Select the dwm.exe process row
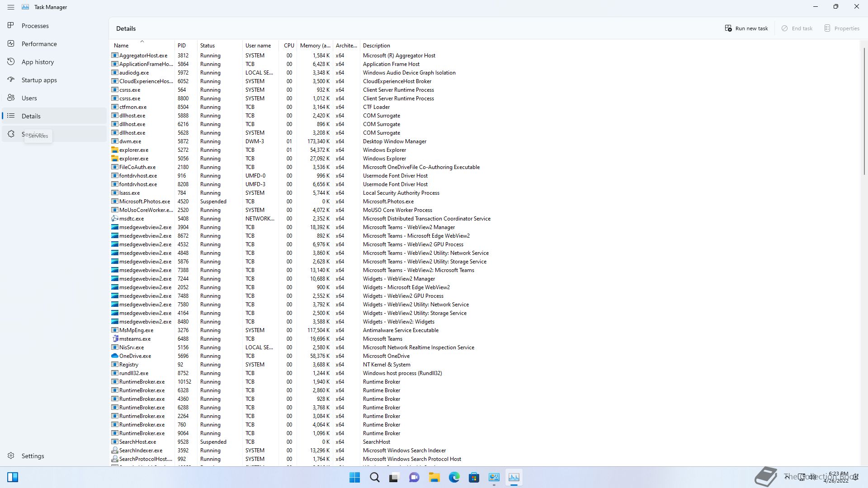 tap(130, 141)
